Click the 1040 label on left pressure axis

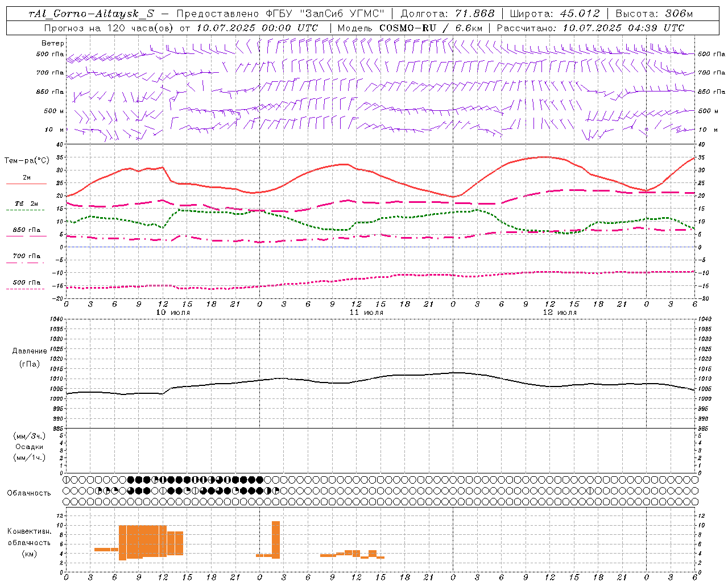pos(56,319)
